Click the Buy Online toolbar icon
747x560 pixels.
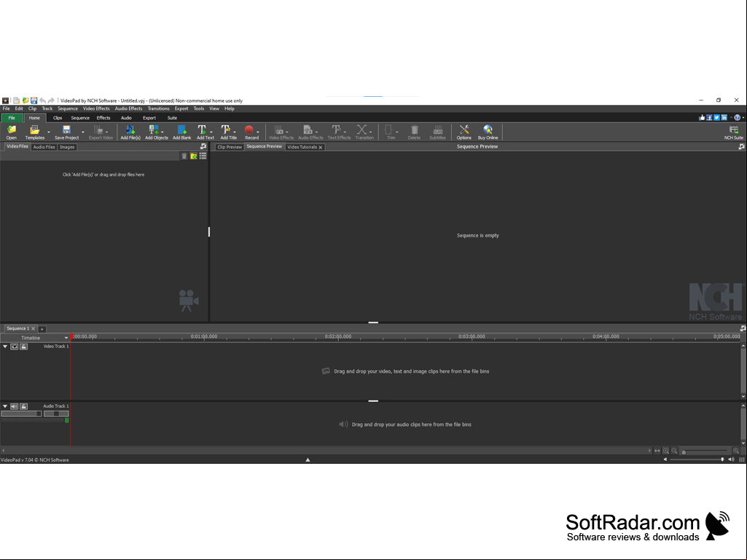(488, 132)
